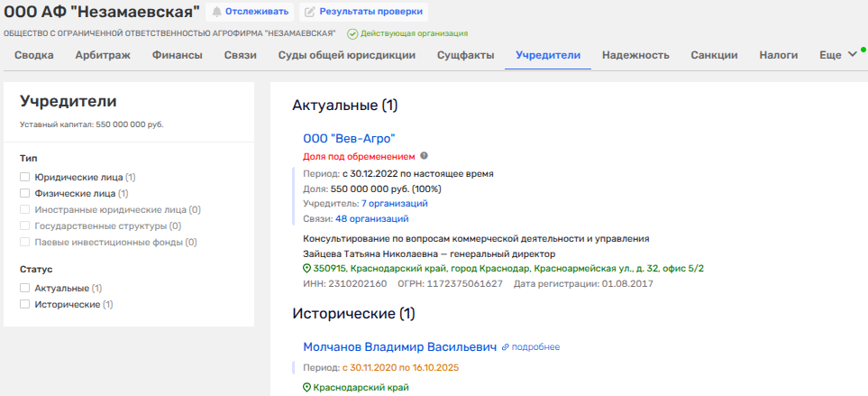
Task: Click the map pin icon before 350915 address
Action: coord(307,269)
